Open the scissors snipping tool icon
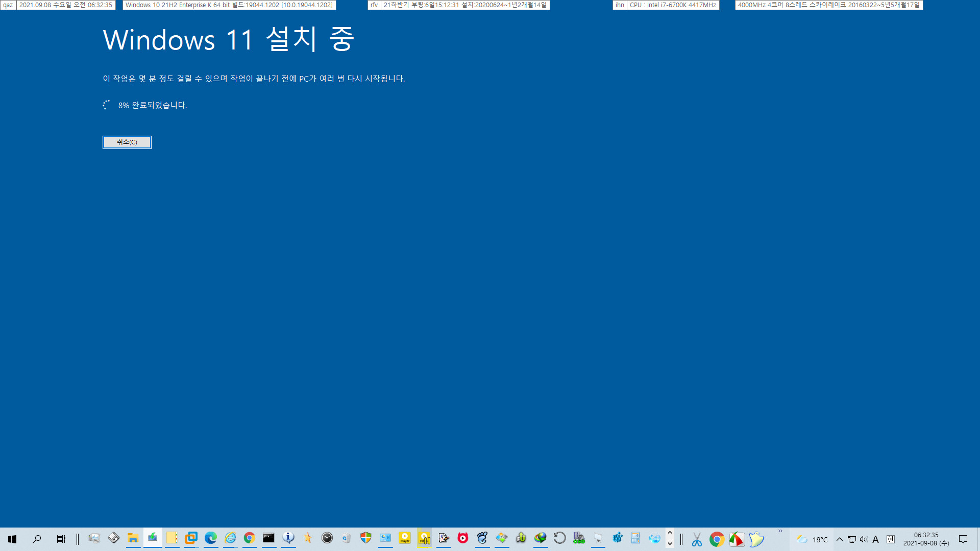Image resolution: width=980 pixels, height=551 pixels. (697, 539)
